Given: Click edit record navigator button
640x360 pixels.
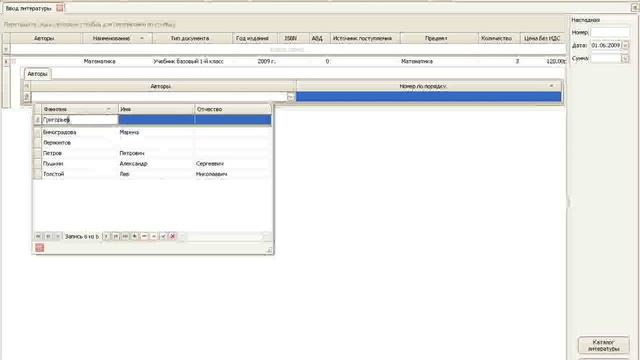Looking at the screenshot, I should 153,236.
